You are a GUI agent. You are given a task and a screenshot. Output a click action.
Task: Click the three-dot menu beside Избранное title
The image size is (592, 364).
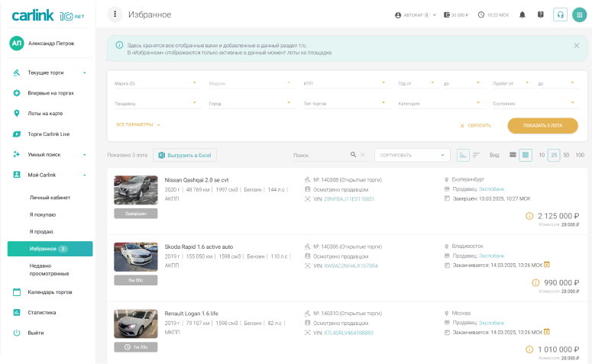coord(115,14)
